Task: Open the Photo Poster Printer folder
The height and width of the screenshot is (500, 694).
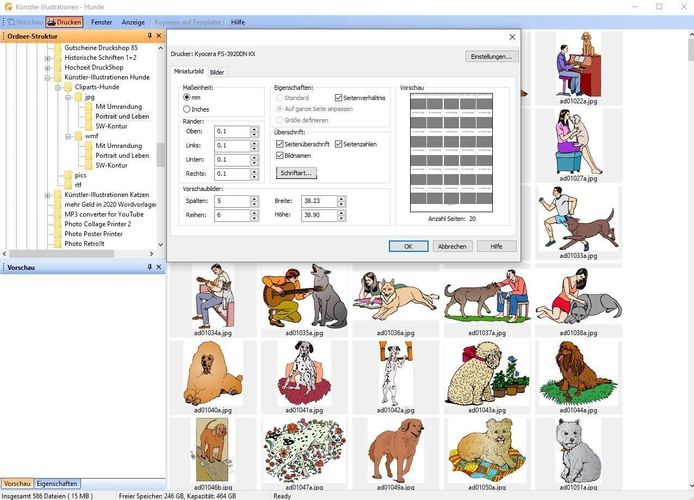Action: click(96, 234)
